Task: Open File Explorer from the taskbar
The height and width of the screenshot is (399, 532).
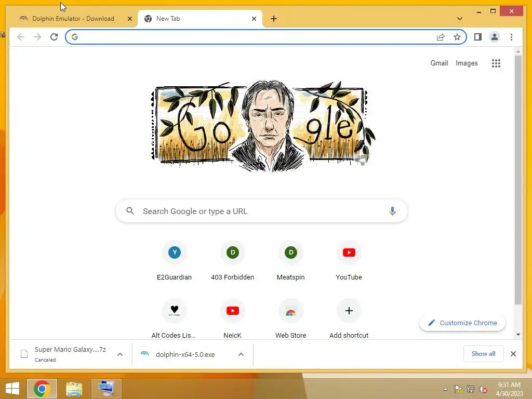Action: tap(74, 389)
